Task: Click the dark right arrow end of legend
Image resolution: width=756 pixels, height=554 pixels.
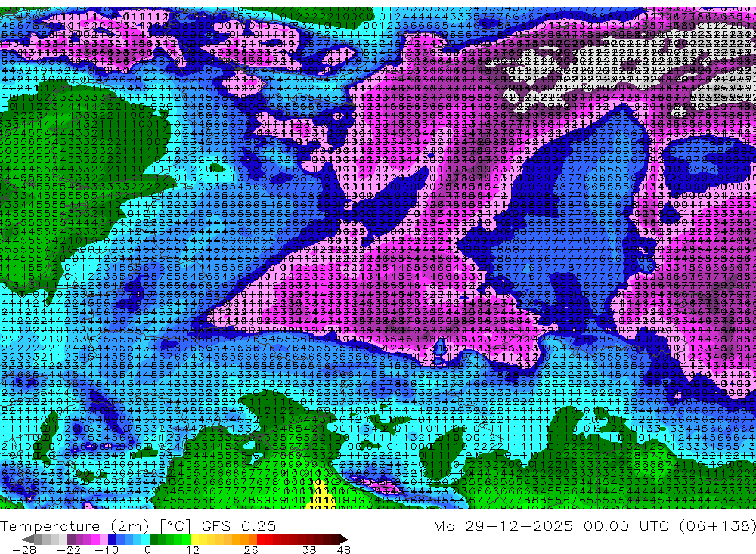Action: [x=344, y=539]
